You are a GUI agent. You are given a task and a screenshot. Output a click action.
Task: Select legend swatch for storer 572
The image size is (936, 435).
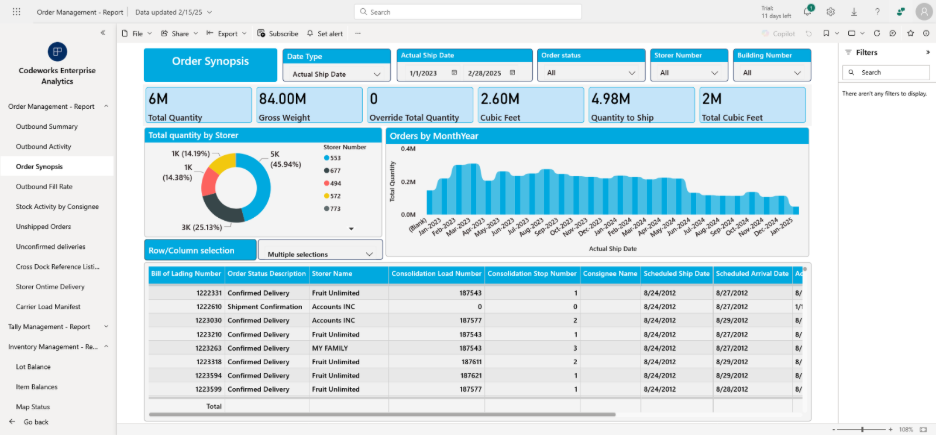327,196
